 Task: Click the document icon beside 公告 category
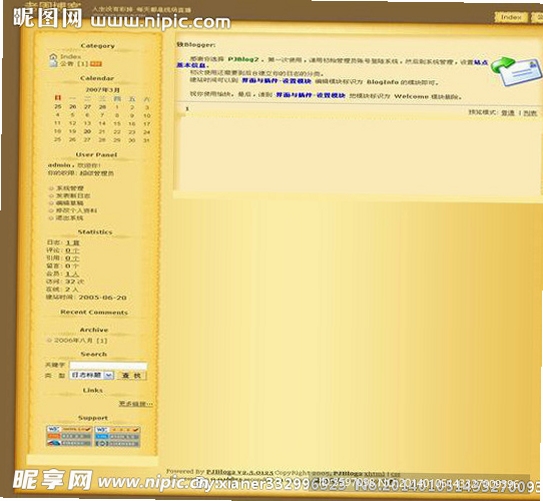point(53,64)
